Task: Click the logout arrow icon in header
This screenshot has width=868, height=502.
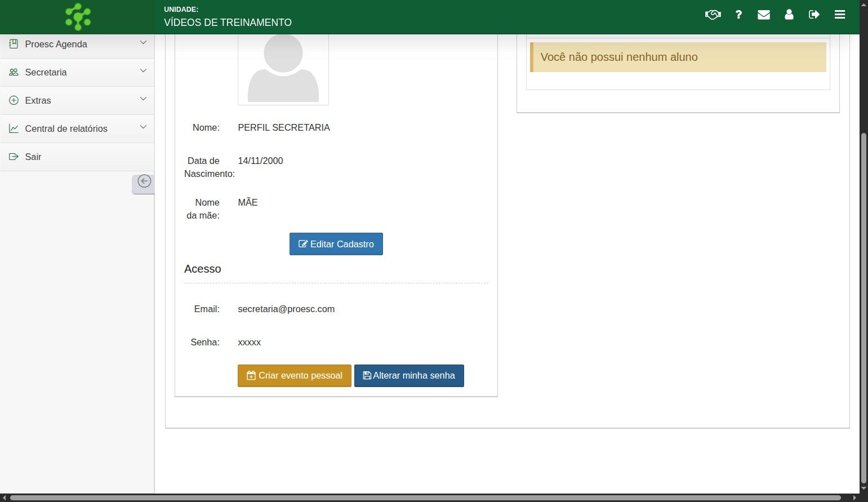Action: click(814, 15)
